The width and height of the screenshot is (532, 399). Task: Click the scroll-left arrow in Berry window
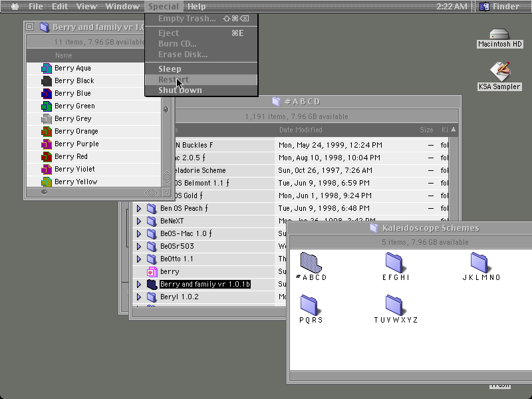point(148,193)
